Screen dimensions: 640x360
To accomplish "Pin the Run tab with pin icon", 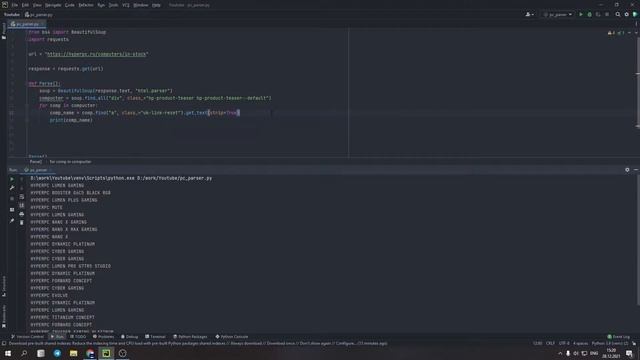I will click(12, 221).
